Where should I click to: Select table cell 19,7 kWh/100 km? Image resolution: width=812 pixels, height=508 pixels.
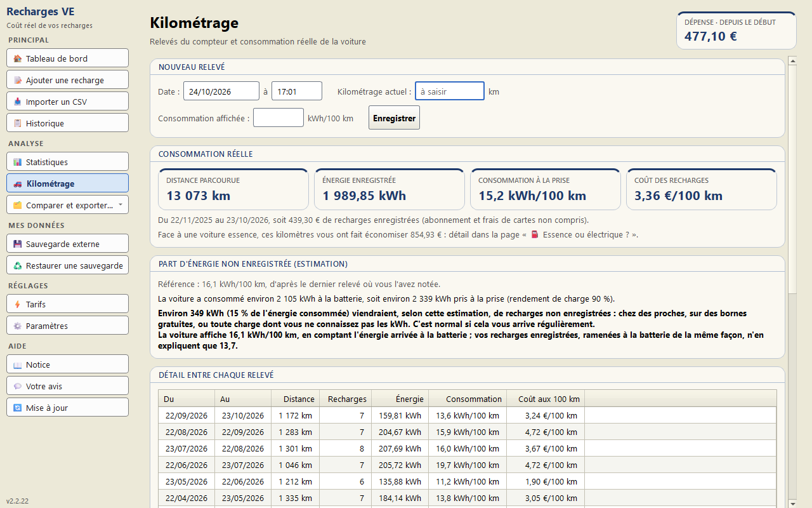tap(468, 465)
